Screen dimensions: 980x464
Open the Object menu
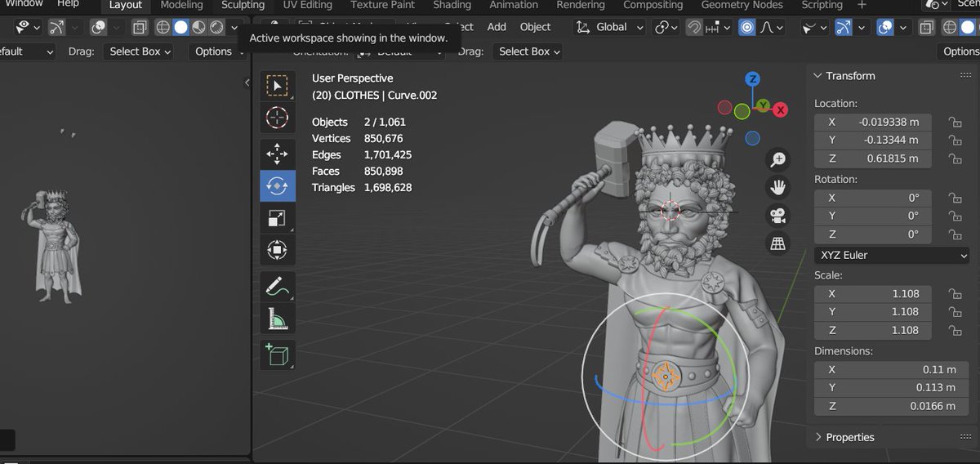(x=535, y=27)
